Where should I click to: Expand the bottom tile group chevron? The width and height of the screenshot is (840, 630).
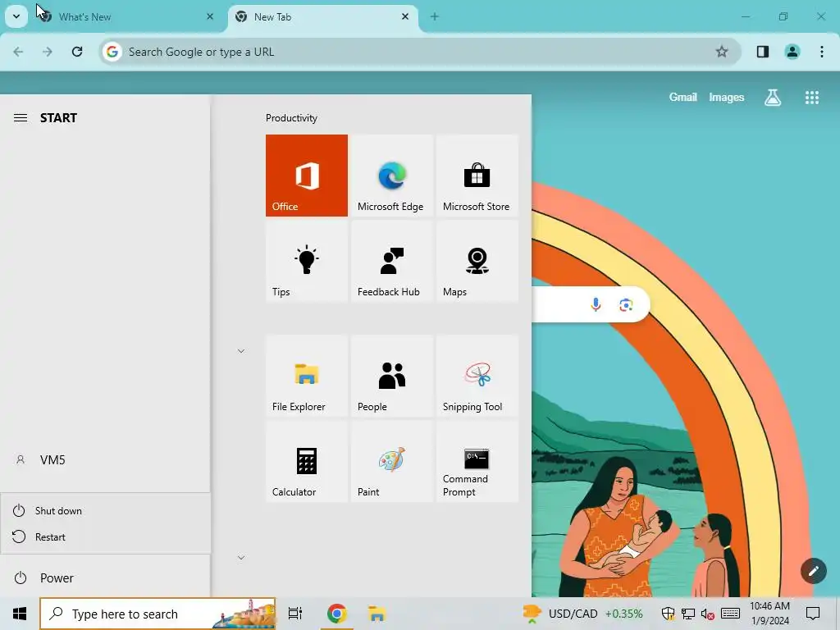[x=241, y=558]
